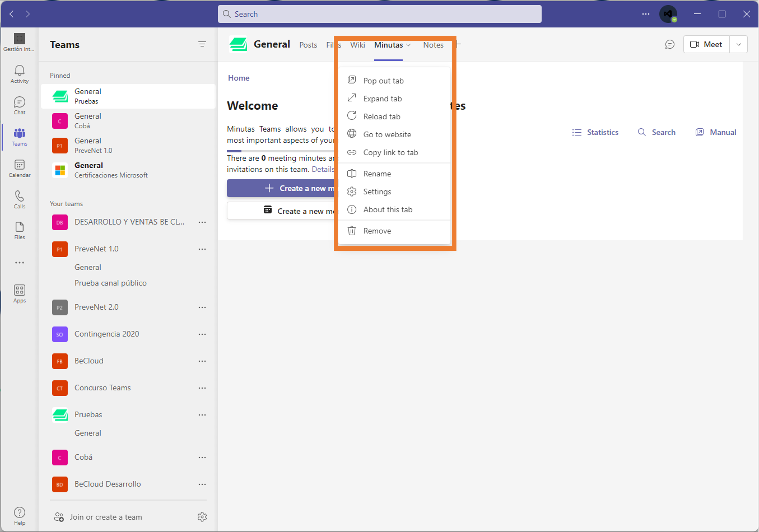The image size is (759, 532).
Task: Switch to the Posts tab
Action: click(x=308, y=45)
